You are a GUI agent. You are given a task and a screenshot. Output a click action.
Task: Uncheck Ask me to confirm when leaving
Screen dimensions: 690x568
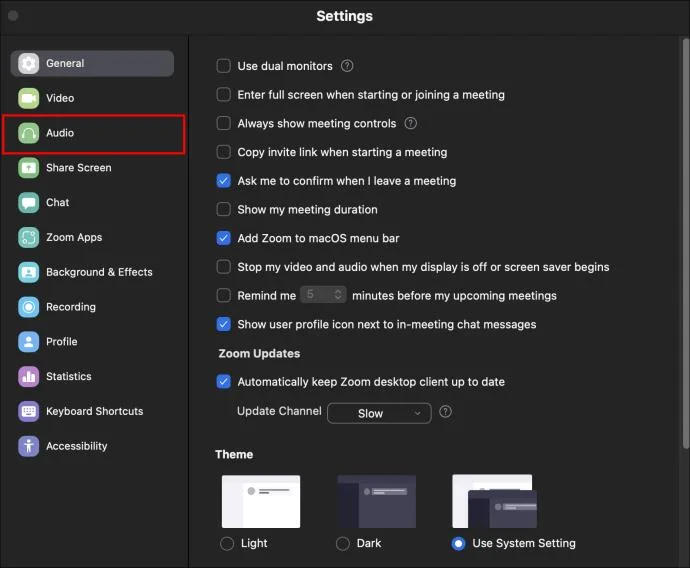(224, 180)
